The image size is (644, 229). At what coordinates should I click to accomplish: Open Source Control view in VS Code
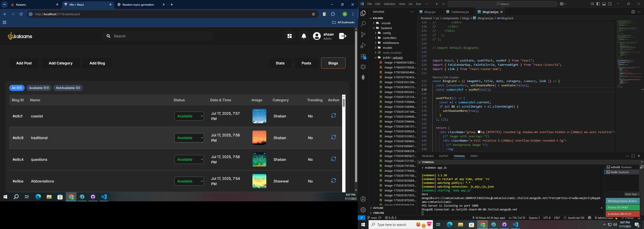coord(363,34)
